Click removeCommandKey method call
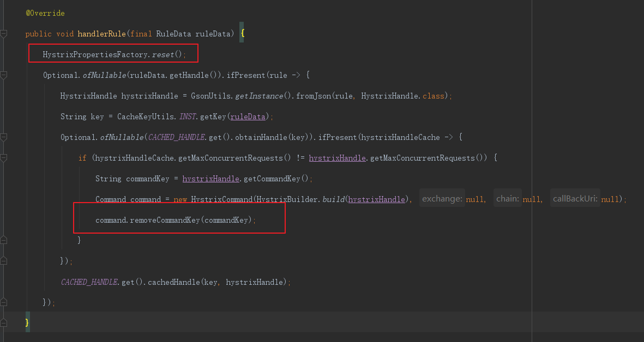The image size is (644, 342). [165, 220]
